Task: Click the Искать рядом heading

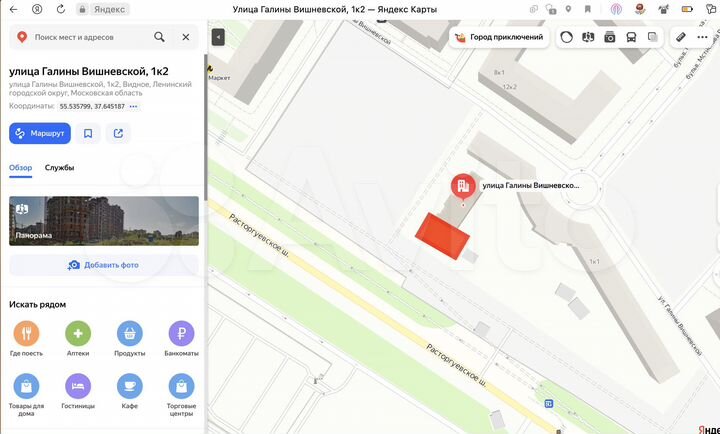Action: [37, 304]
